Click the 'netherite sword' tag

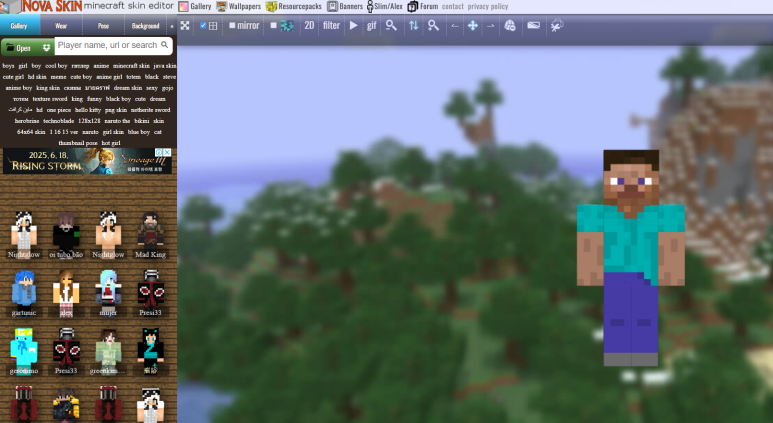point(150,110)
